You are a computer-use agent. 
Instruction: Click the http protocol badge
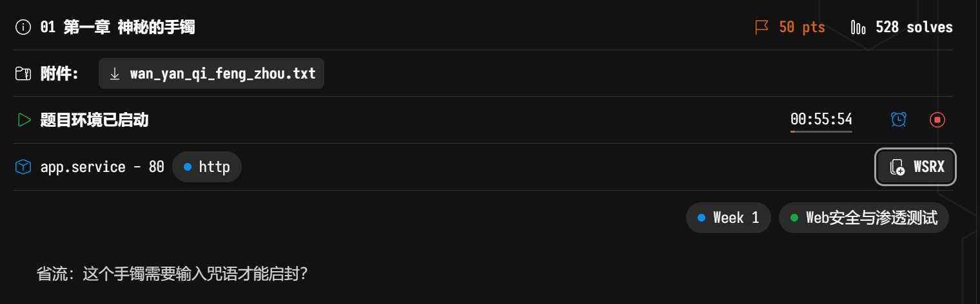point(207,167)
